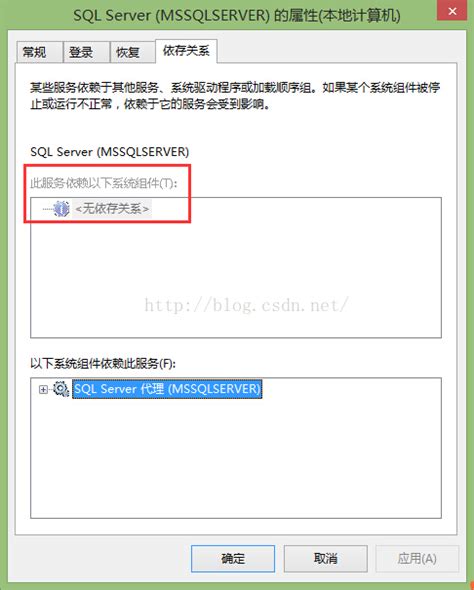Confirm with the 确定 button
This screenshot has width=474, height=590.
coord(233,559)
